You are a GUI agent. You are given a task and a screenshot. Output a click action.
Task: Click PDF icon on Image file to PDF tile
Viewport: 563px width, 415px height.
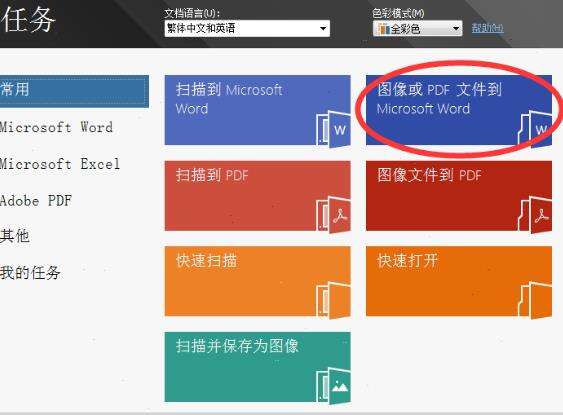point(535,215)
